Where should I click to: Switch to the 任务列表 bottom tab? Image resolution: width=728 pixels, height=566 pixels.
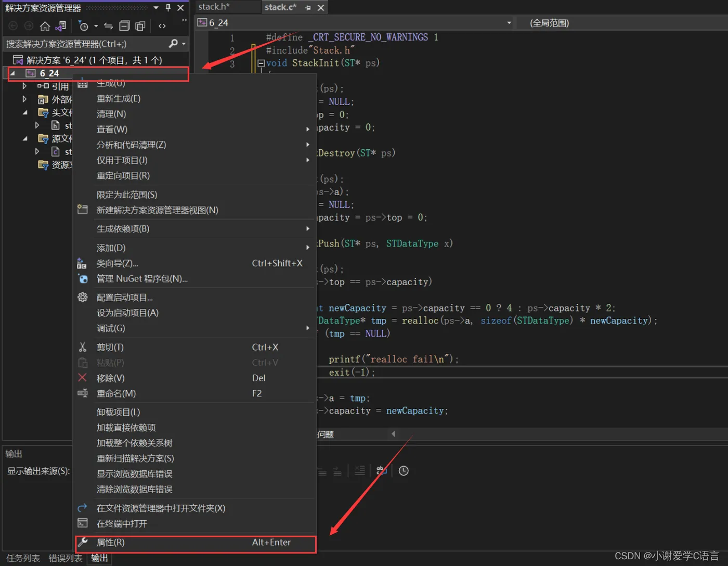pos(23,558)
